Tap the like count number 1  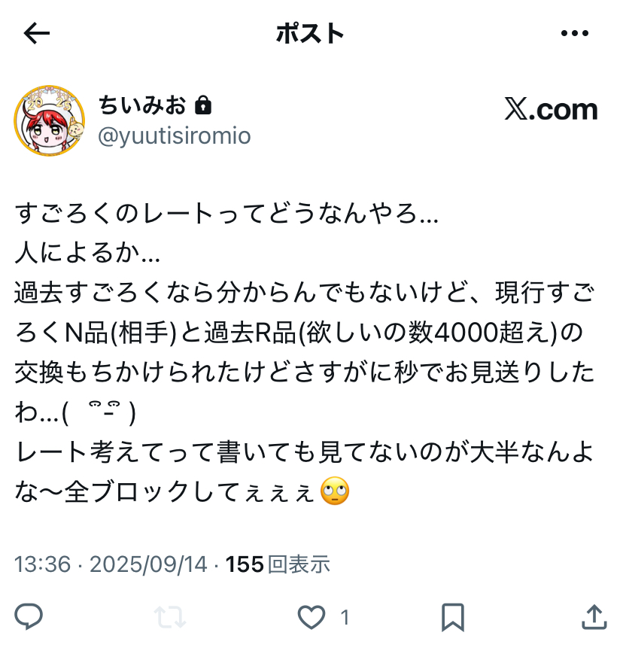pyautogui.click(x=345, y=618)
